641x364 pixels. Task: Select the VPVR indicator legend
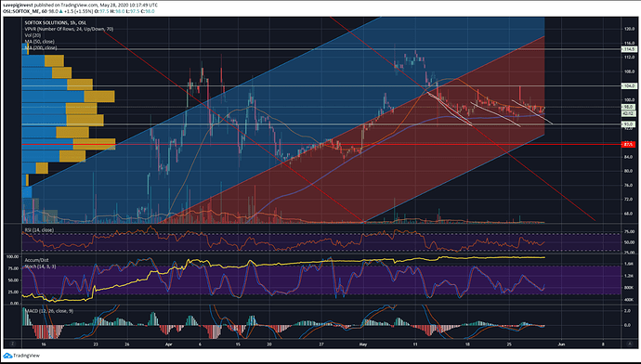69,29
